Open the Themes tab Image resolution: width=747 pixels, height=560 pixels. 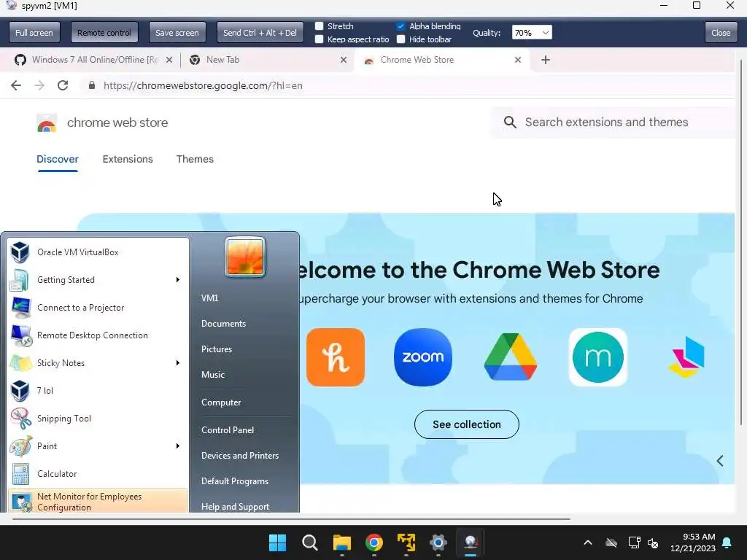[x=195, y=160]
